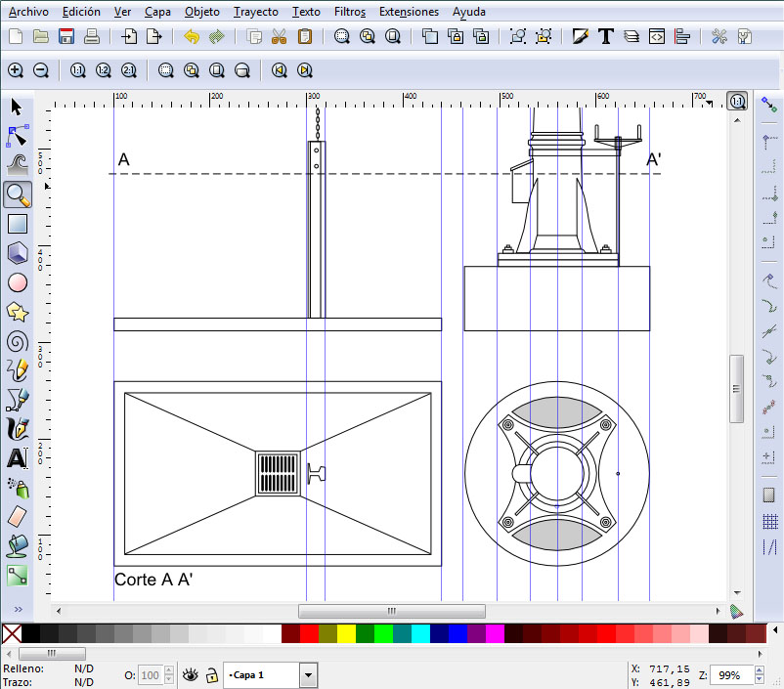Image resolution: width=784 pixels, height=689 pixels.
Task: Open the Extensiones menu
Action: click(409, 12)
